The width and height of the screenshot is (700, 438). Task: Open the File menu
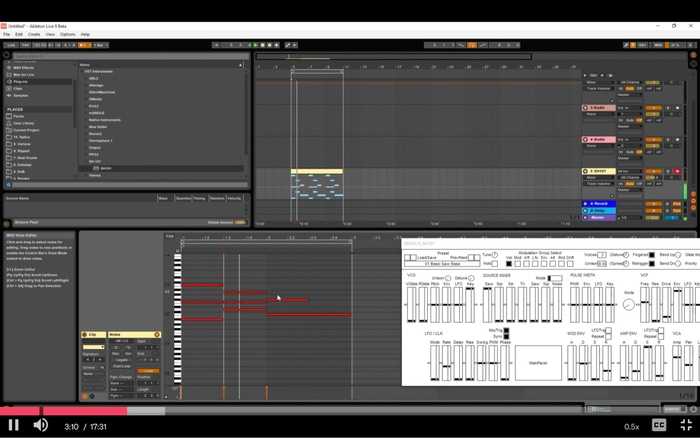click(x=7, y=34)
